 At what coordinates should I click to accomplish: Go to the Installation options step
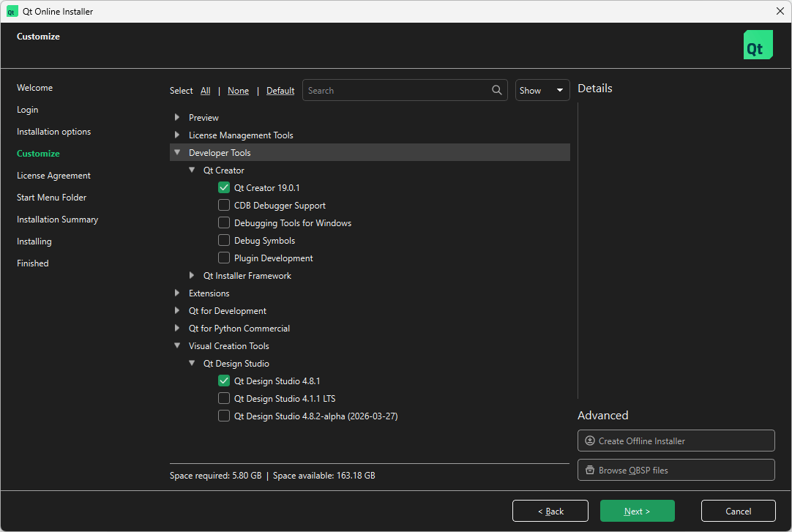[53, 131]
